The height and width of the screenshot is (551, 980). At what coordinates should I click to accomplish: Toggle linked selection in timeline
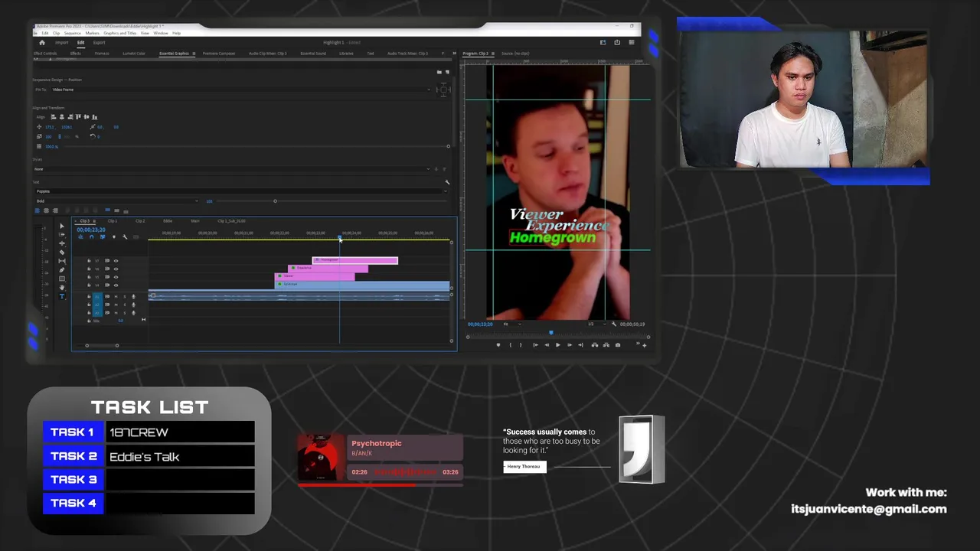(x=103, y=236)
